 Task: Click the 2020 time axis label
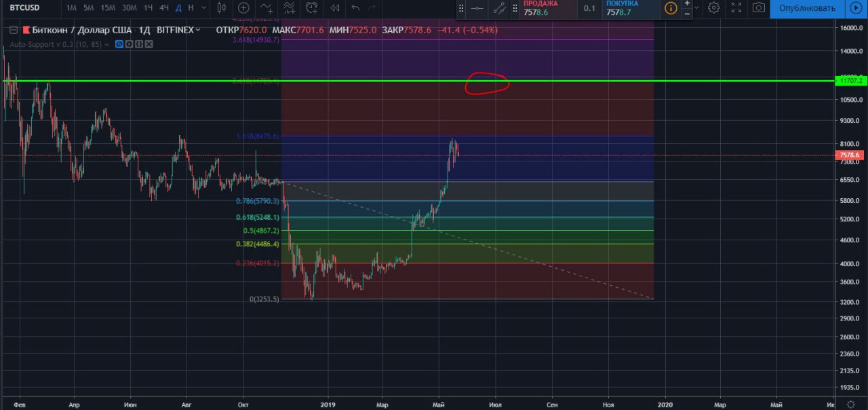click(665, 405)
